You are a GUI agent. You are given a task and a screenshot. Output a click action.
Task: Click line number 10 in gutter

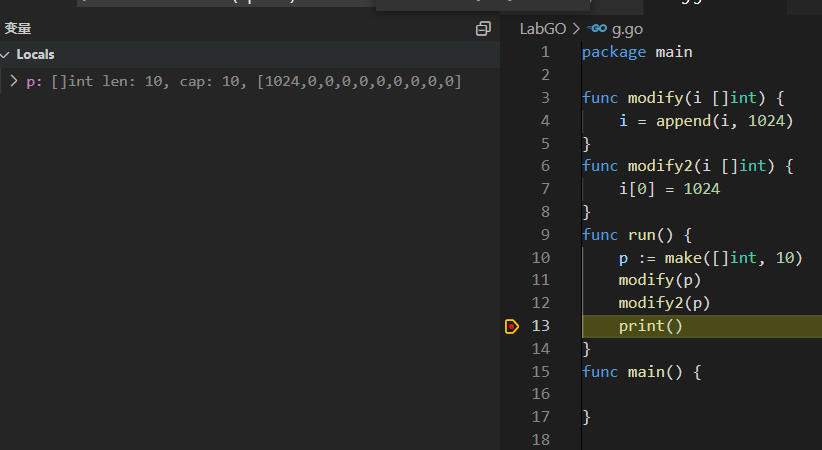pos(540,258)
